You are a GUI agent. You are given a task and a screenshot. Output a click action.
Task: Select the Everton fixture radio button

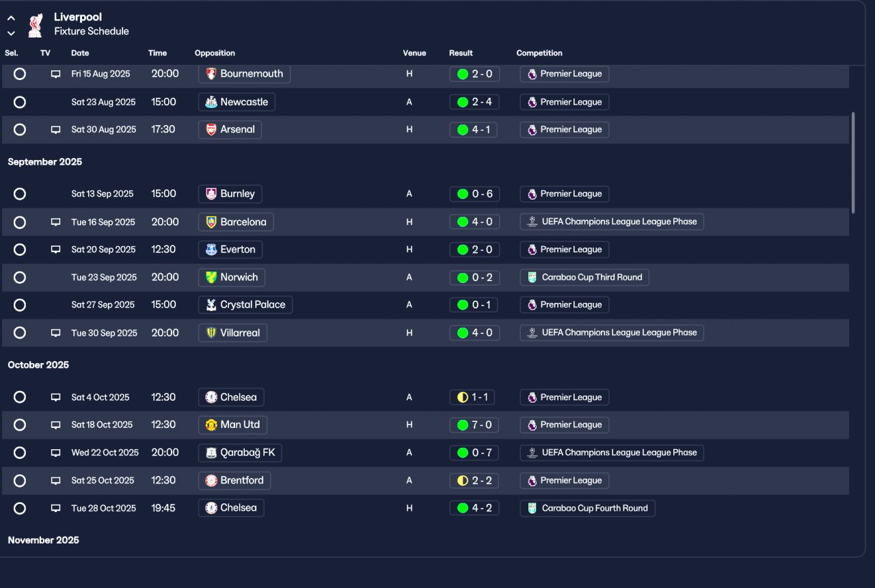(20, 250)
